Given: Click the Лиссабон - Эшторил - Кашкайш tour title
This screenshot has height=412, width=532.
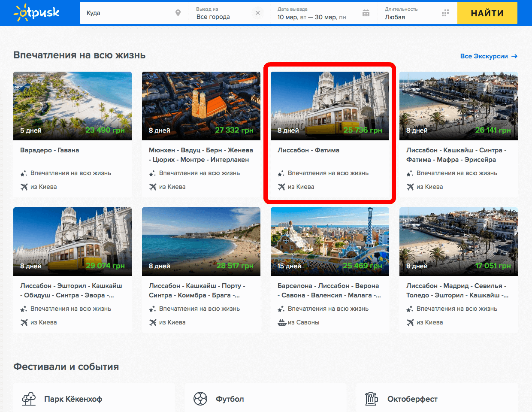Looking at the screenshot, I should 71,291.
